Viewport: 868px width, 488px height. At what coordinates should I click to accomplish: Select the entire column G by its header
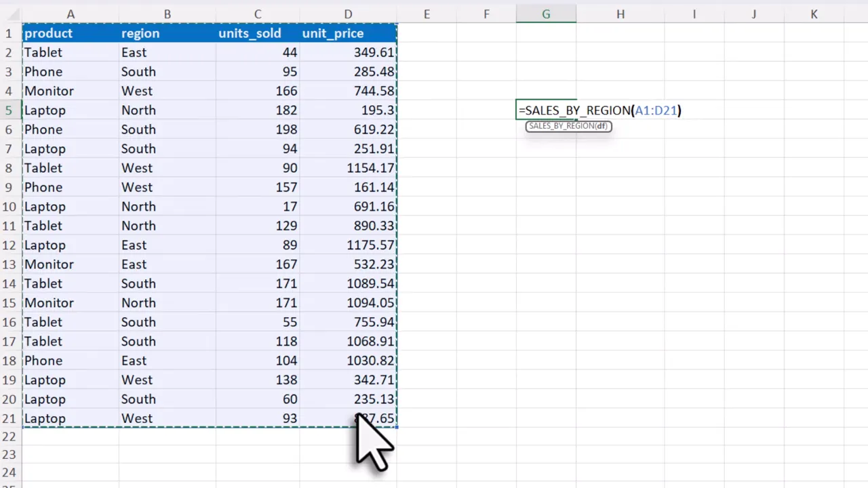(x=546, y=14)
